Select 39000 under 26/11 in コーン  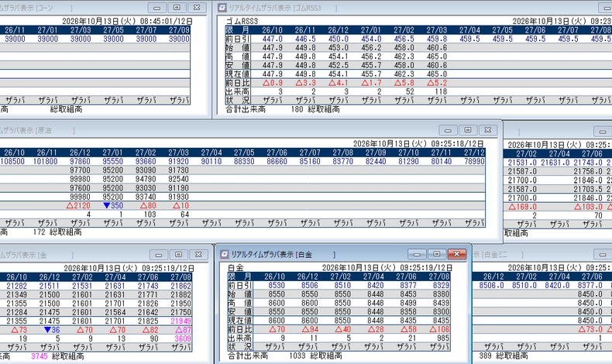click(x=15, y=39)
